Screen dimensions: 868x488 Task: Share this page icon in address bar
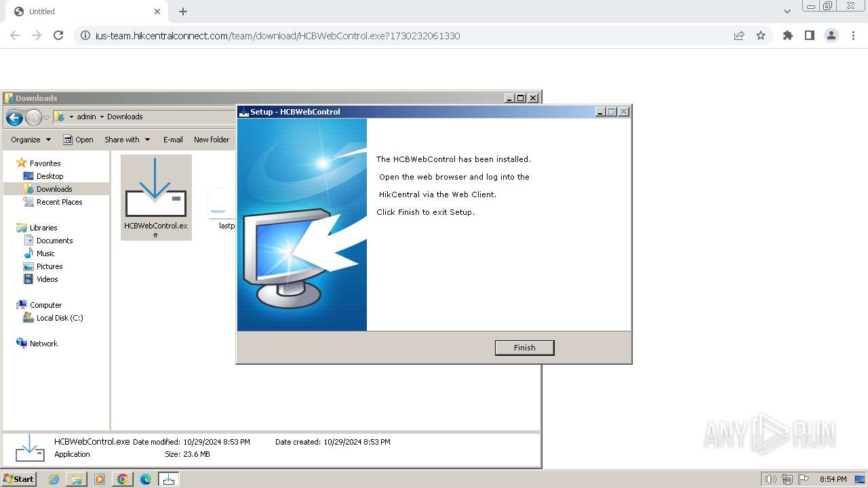[x=739, y=35]
